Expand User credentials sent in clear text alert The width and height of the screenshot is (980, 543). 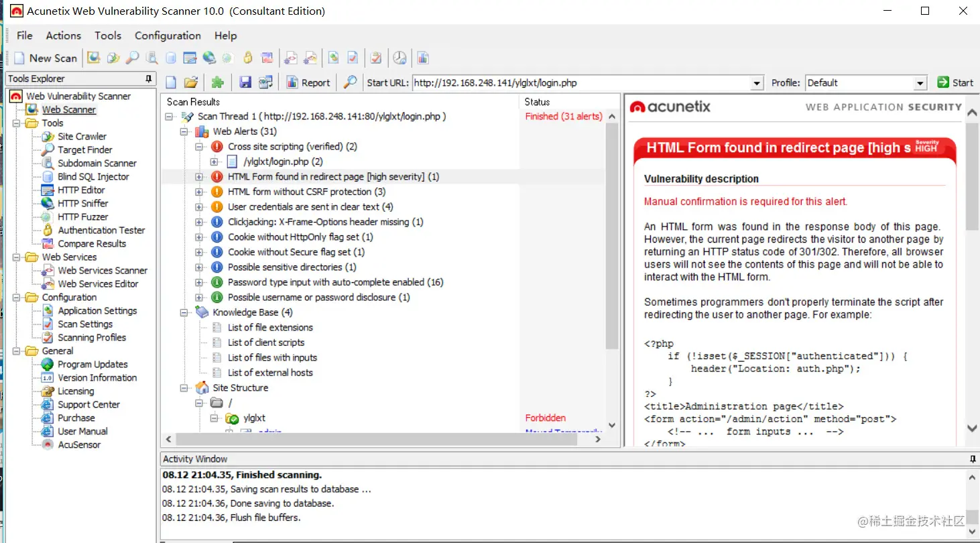(199, 206)
